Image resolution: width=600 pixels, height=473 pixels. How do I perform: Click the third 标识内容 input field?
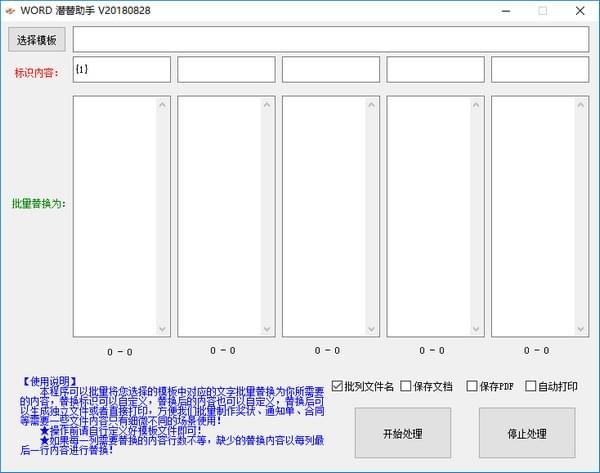(331, 69)
